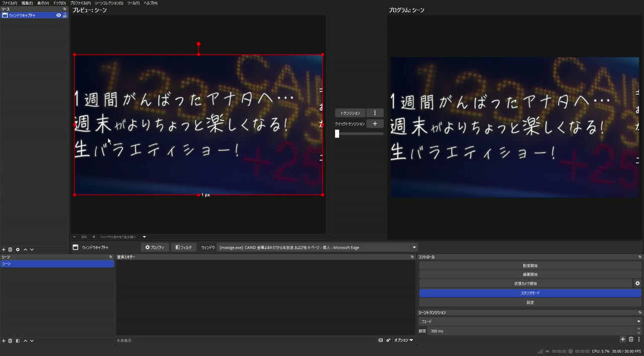Open the フィルタ button in the source toolbar
This screenshot has height=356, width=644.
click(x=184, y=248)
